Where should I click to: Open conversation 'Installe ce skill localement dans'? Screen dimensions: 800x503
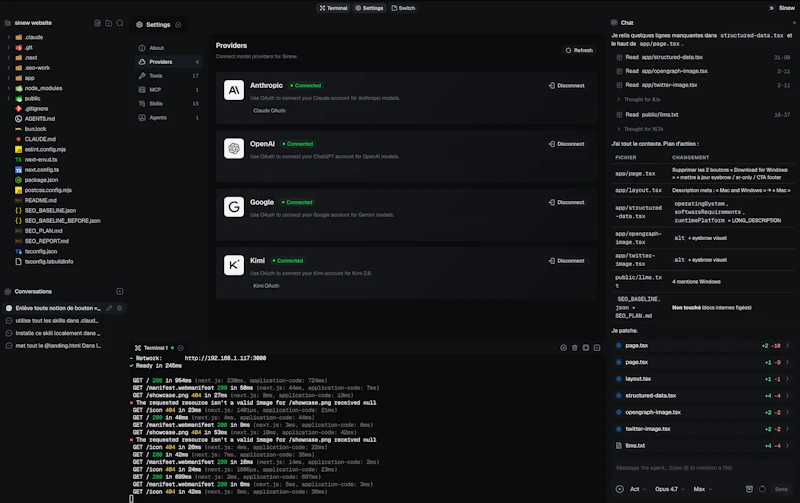tap(58, 333)
